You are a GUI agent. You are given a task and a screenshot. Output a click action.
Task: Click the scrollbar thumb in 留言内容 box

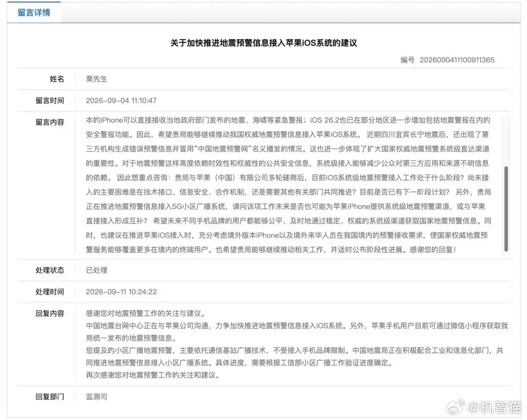[506, 209]
